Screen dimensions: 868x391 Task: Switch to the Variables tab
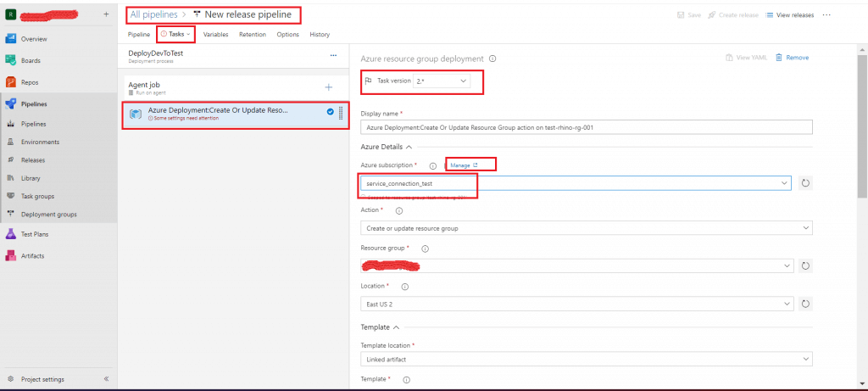215,34
